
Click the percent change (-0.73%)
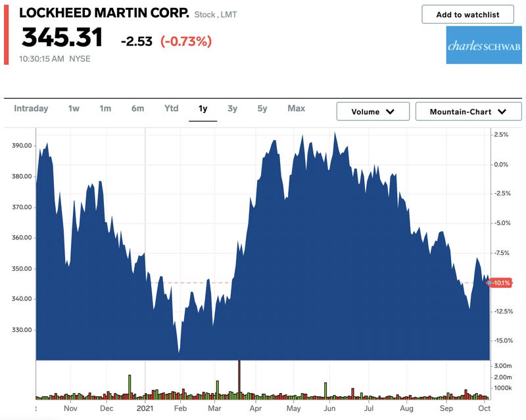click(x=186, y=41)
